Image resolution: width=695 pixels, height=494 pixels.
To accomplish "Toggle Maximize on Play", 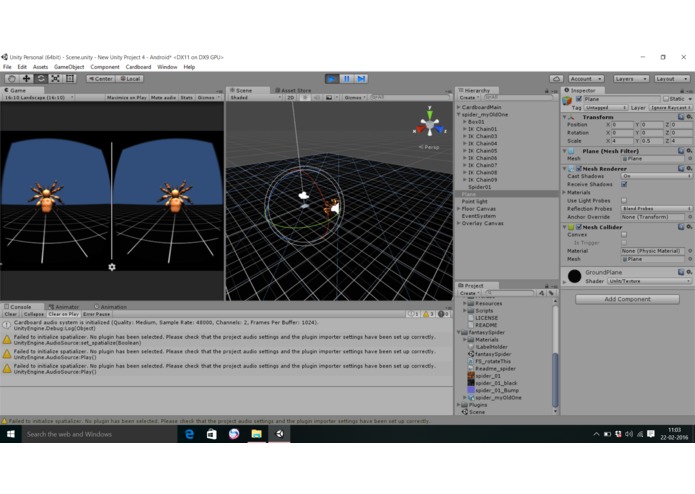I will tap(126, 97).
